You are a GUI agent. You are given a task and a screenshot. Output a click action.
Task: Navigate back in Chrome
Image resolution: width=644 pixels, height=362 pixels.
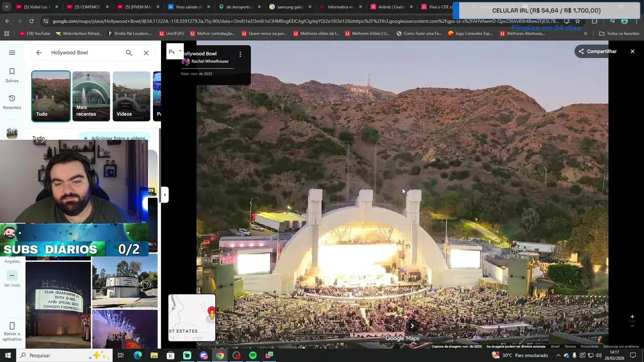tap(7, 21)
